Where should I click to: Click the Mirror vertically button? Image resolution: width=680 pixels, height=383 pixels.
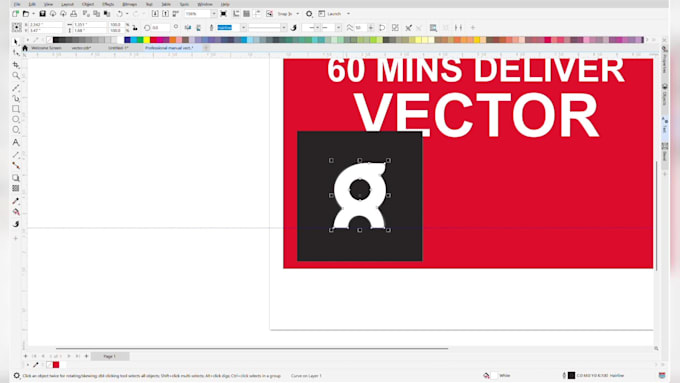point(199,28)
